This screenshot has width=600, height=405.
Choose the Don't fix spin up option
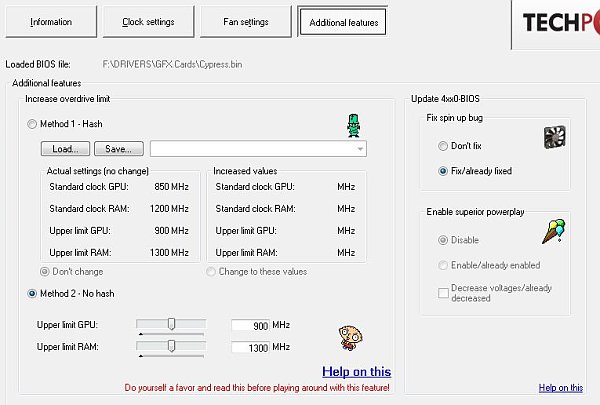(x=443, y=146)
